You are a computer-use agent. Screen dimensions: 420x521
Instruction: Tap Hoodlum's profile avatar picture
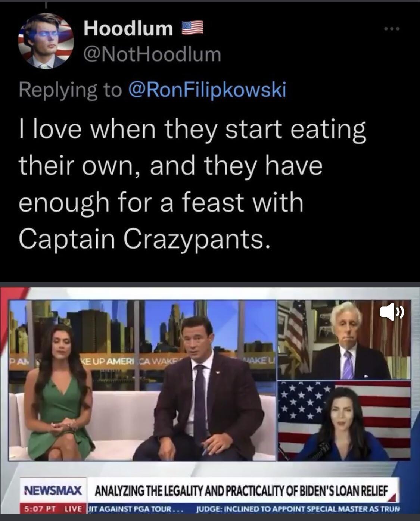pyautogui.click(x=45, y=39)
